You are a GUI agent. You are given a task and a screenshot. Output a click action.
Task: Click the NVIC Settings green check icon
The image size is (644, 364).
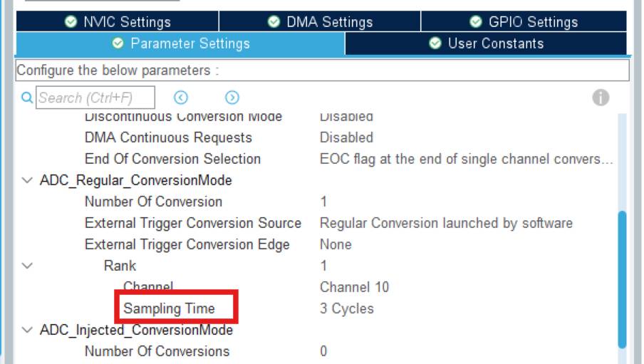pyautogui.click(x=71, y=21)
